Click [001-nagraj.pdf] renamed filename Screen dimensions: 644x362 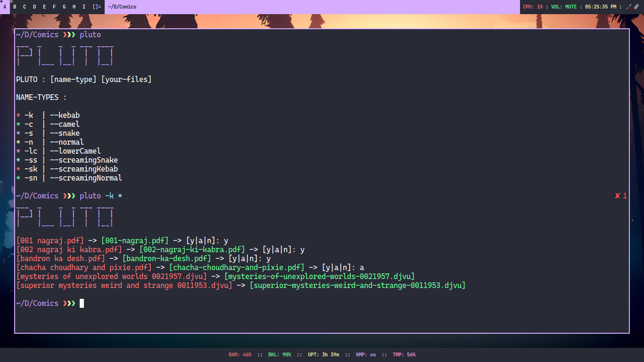click(135, 240)
